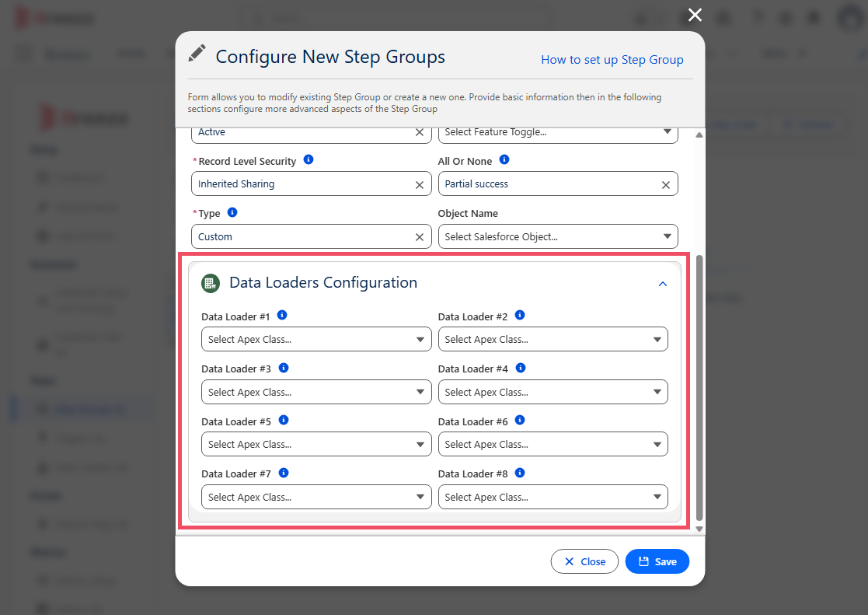
Task: Open the info tooltip for Record Level Security
Action: click(x=309, y=159)
